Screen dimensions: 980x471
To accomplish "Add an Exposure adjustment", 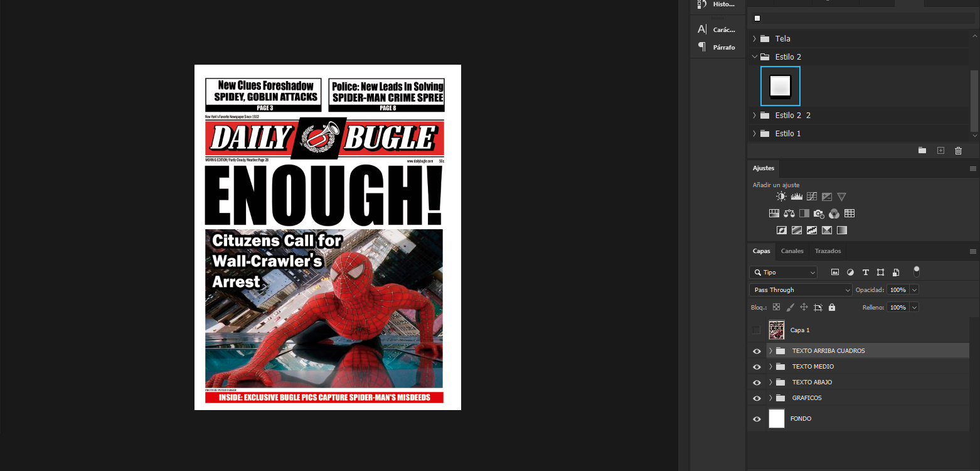I will [827, 197].
